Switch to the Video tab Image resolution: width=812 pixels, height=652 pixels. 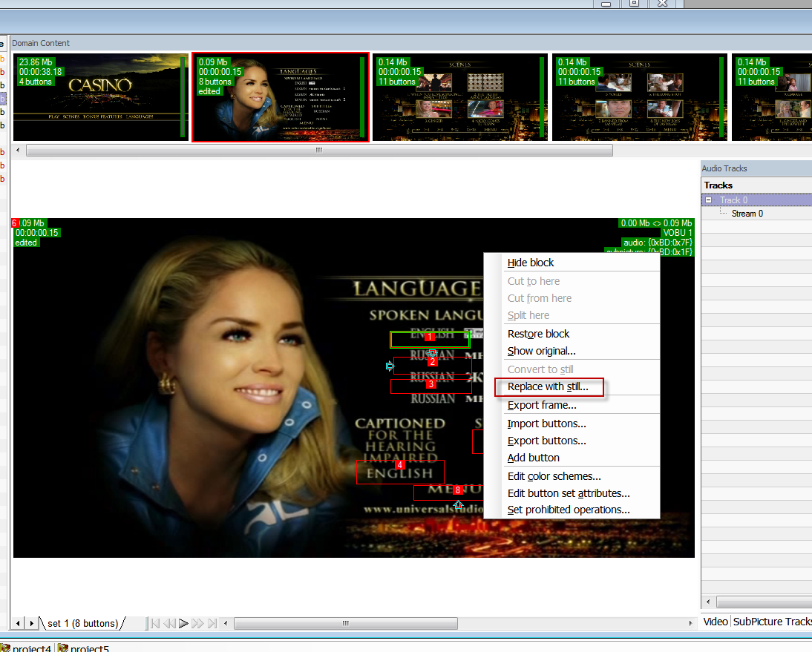[716, 622]
